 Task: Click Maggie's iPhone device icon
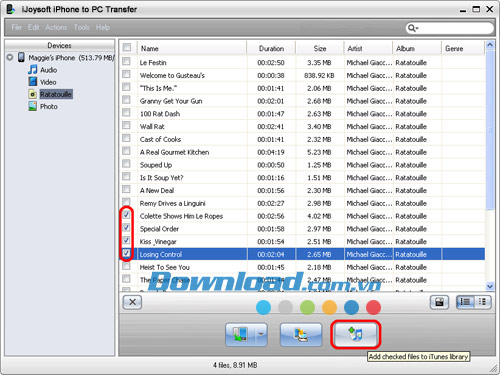point(21,57)
